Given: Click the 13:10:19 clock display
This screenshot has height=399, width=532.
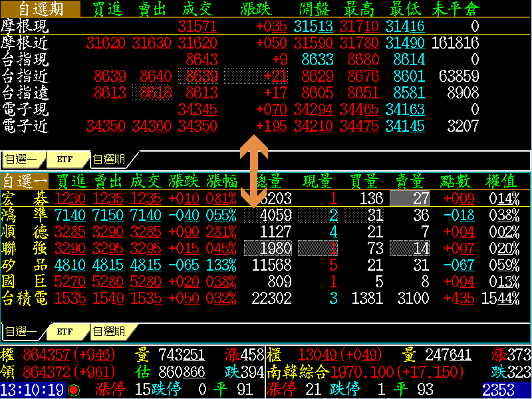Looking at the screenshot, I should tap(32, 390).
